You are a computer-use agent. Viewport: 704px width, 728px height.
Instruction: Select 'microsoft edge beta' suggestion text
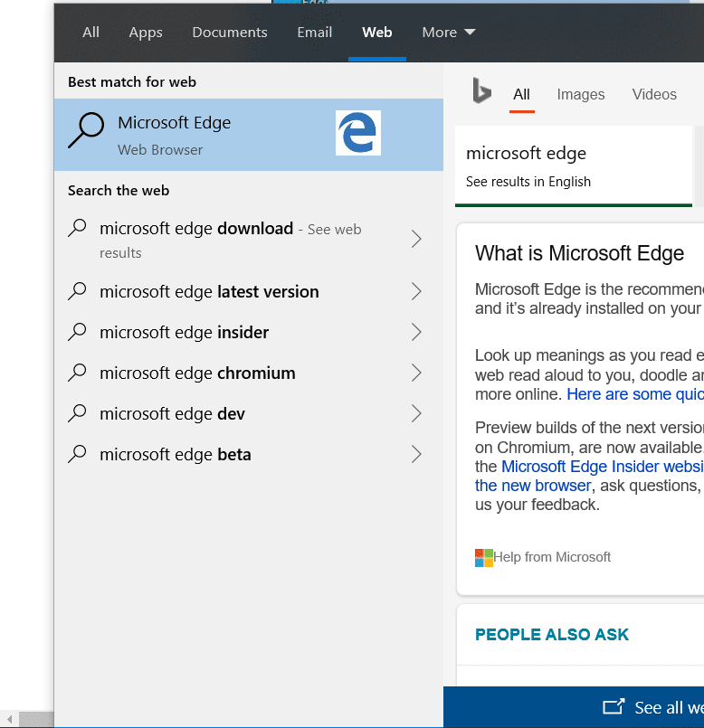point(176,454)
